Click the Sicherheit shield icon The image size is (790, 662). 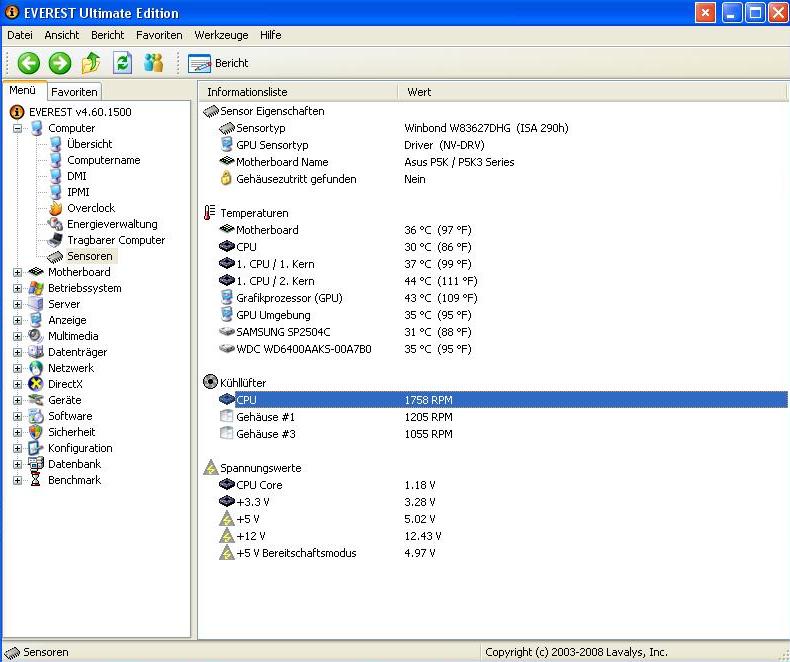pyautogui.click(x=36, y=432)
